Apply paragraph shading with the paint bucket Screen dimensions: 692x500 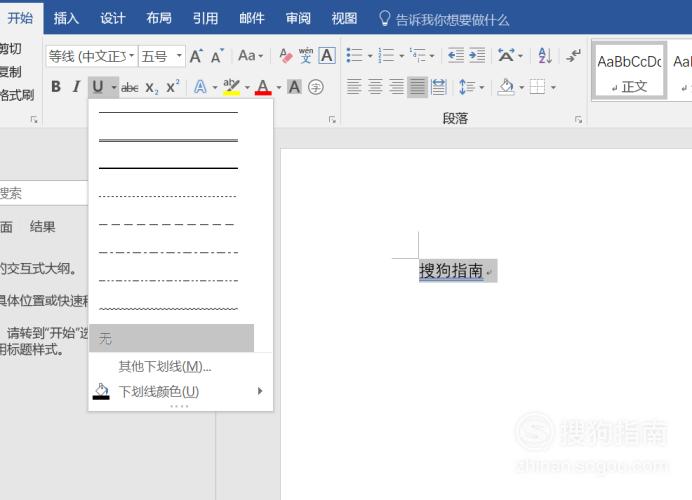click(x=506, y=87)
